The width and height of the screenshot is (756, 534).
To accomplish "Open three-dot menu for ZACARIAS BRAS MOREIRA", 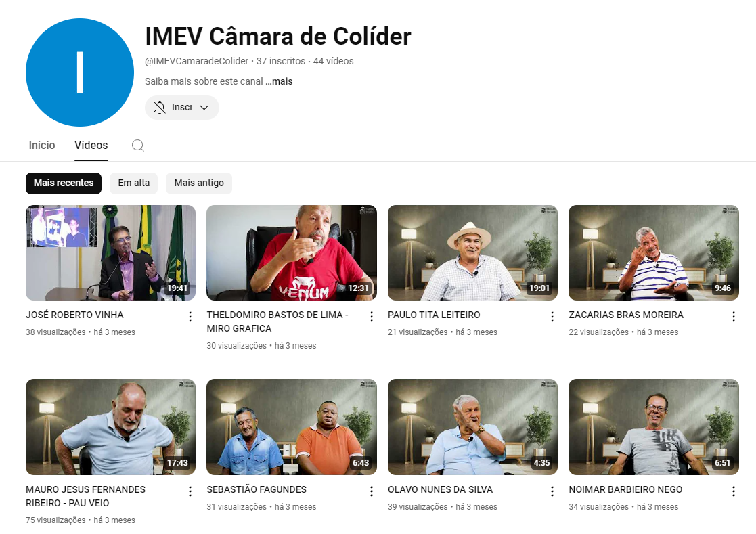I will [x=734, y=317].
